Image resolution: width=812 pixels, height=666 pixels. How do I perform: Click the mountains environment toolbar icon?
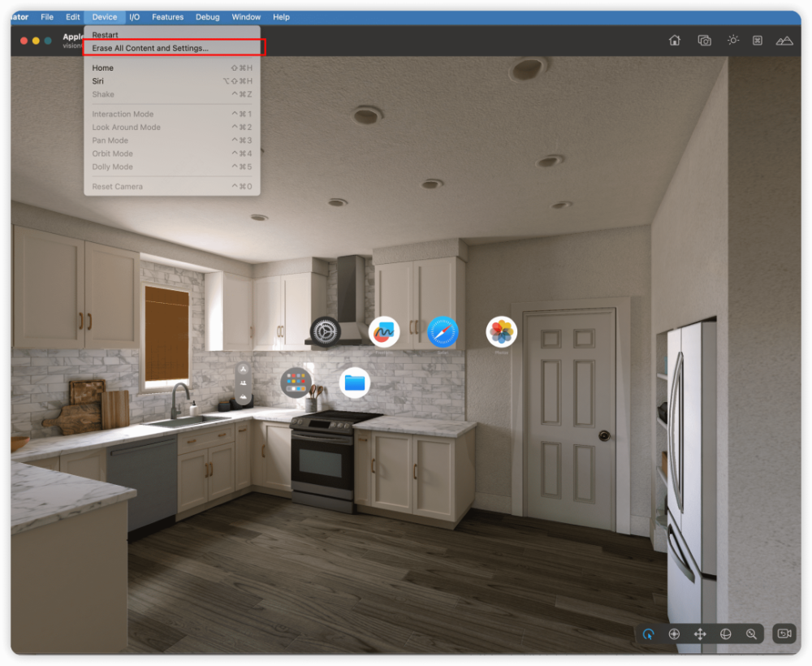784,41
